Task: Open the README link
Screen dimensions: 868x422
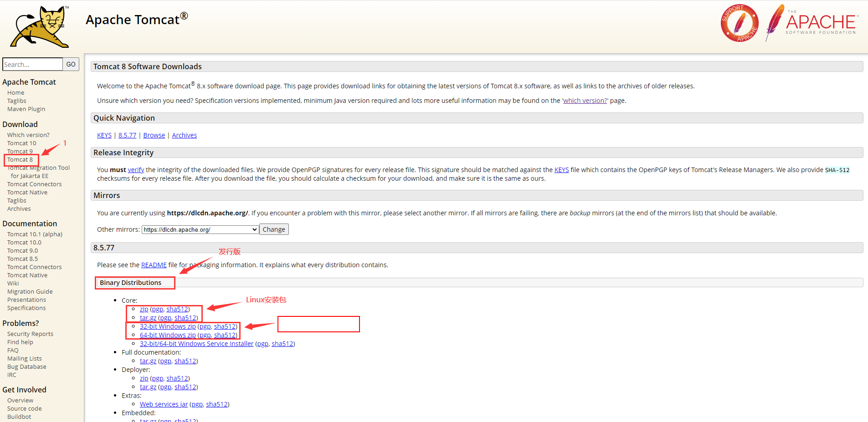Action: click(154, 265)
